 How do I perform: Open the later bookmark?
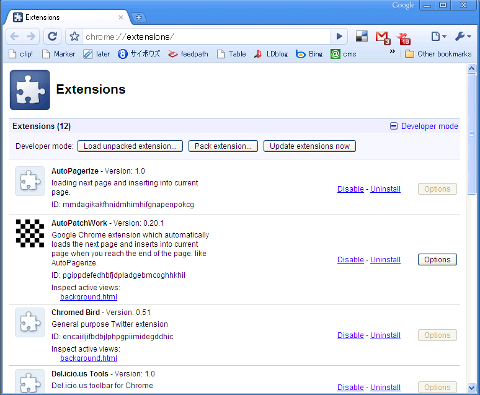(x=96, y=54)
